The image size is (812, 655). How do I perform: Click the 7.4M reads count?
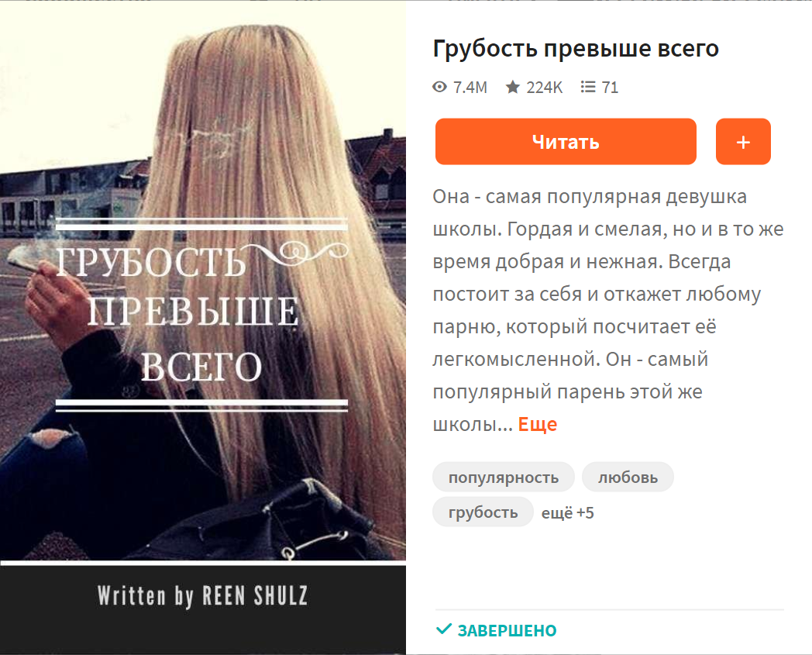point(470,87)
